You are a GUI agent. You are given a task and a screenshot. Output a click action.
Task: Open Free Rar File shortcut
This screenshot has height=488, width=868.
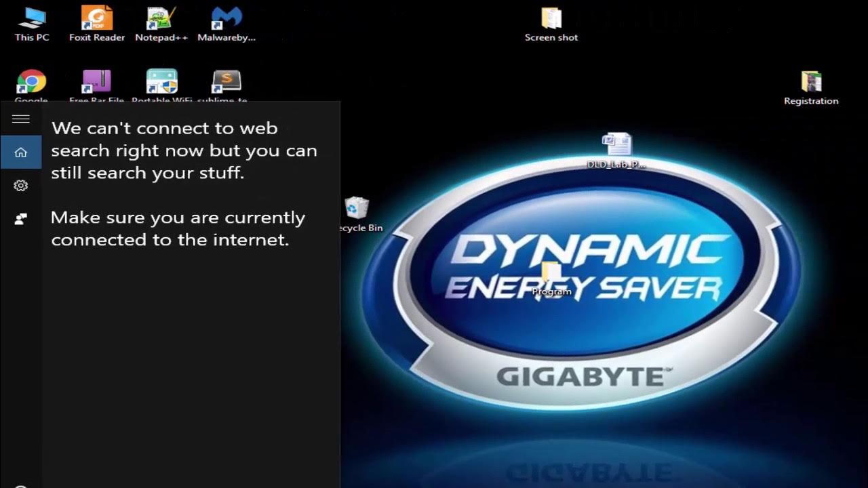pos(96,85)
